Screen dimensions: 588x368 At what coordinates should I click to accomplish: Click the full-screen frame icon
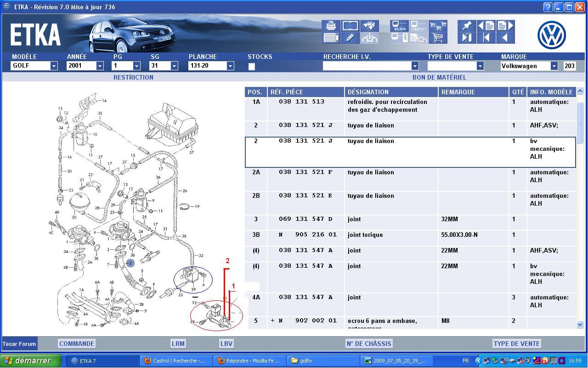coord(350,26)
